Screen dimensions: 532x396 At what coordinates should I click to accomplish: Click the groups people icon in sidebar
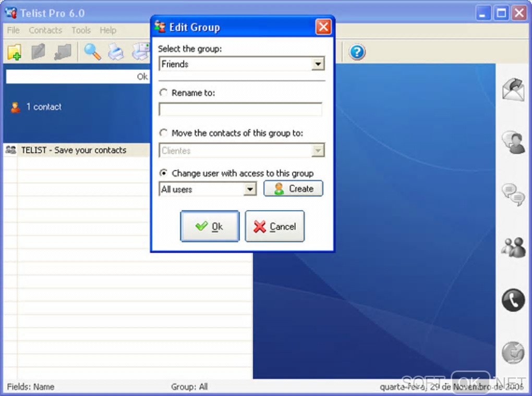513,247
